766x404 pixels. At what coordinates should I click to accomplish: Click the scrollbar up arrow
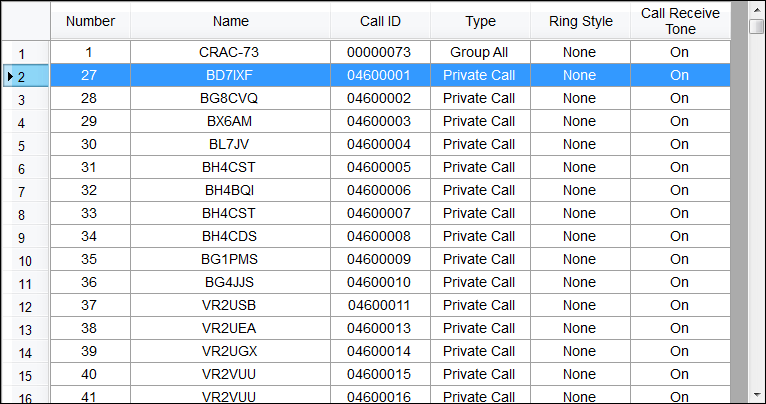pyautogui.click(x=757, y=8)
